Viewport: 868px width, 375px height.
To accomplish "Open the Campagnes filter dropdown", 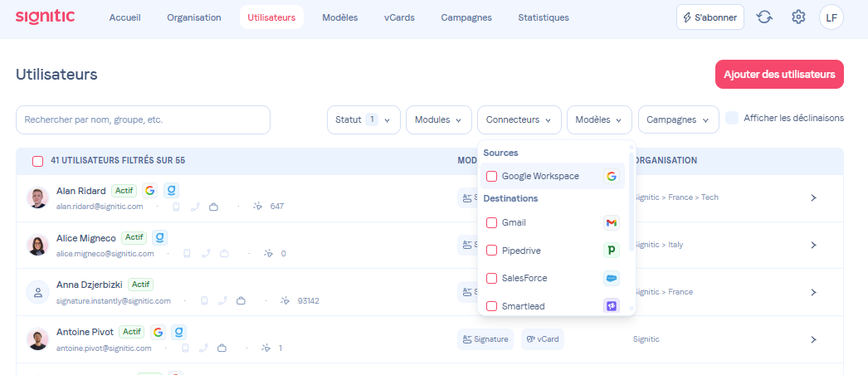I will 679,119.
